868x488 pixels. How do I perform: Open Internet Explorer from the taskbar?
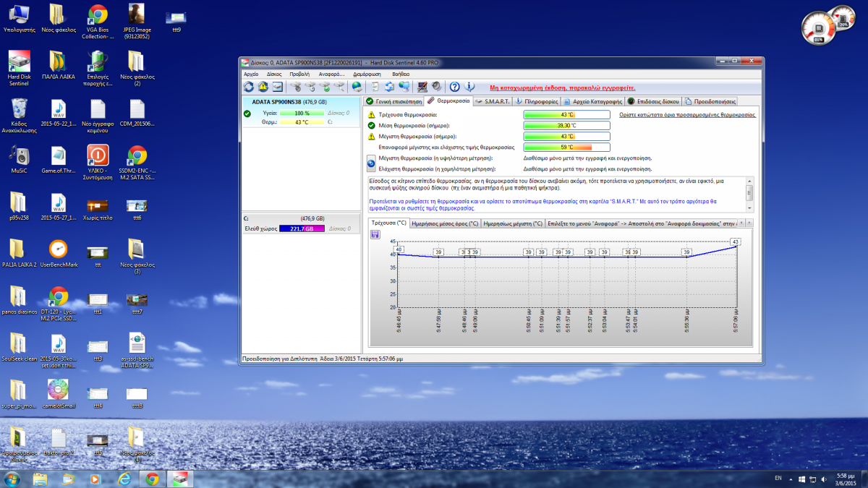click(124, 479)
